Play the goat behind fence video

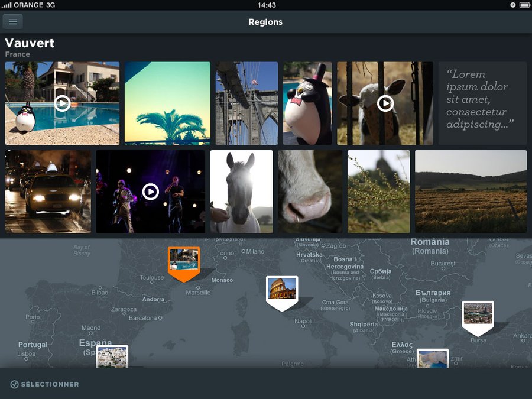[385, 103]
